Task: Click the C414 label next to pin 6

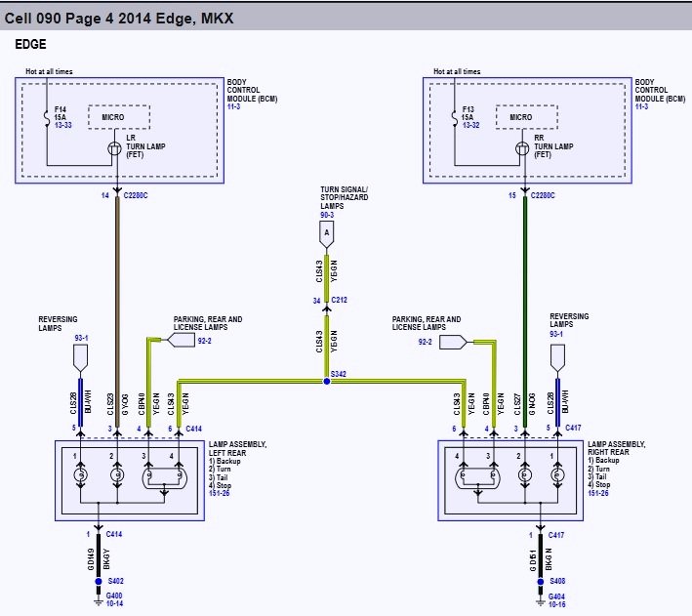Action: click(x=194, y=429)
